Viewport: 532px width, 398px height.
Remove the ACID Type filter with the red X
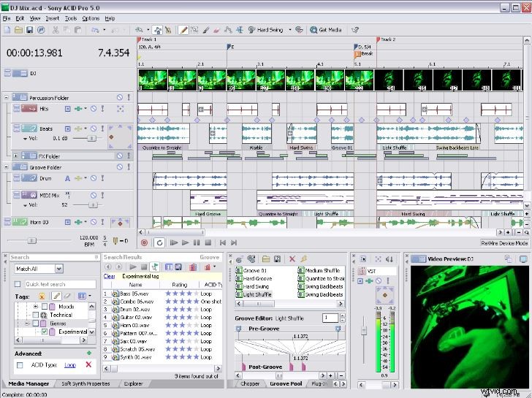88,364
